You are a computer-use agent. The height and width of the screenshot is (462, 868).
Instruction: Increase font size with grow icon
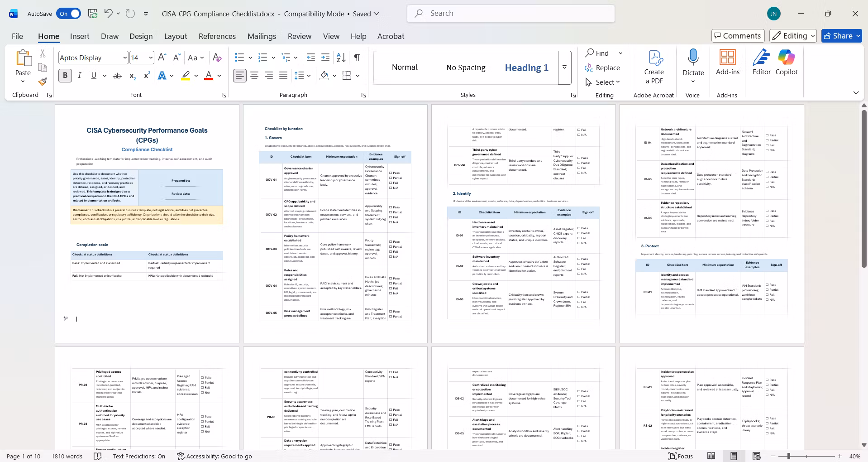pos(162,58)
